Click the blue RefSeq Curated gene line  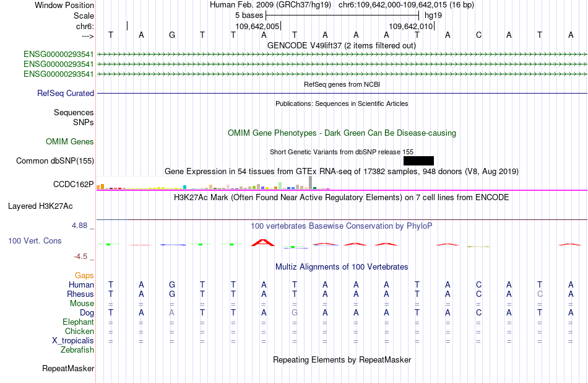pyautogui.click(x=342, y=93)
